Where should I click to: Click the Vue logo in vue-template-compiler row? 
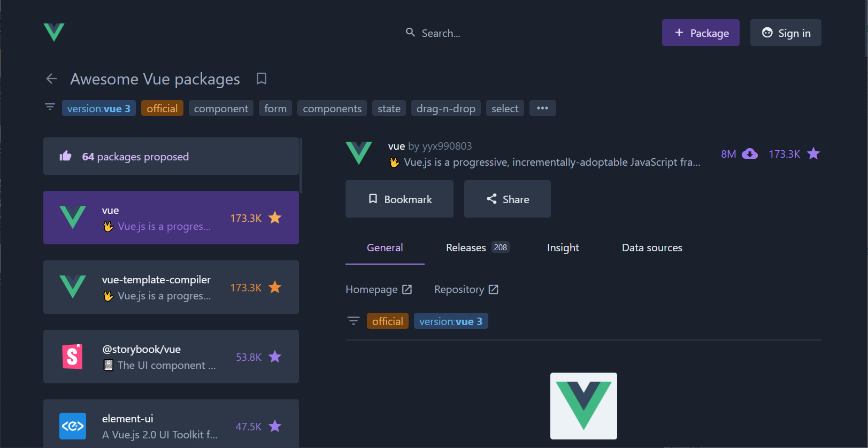point(73,287)
